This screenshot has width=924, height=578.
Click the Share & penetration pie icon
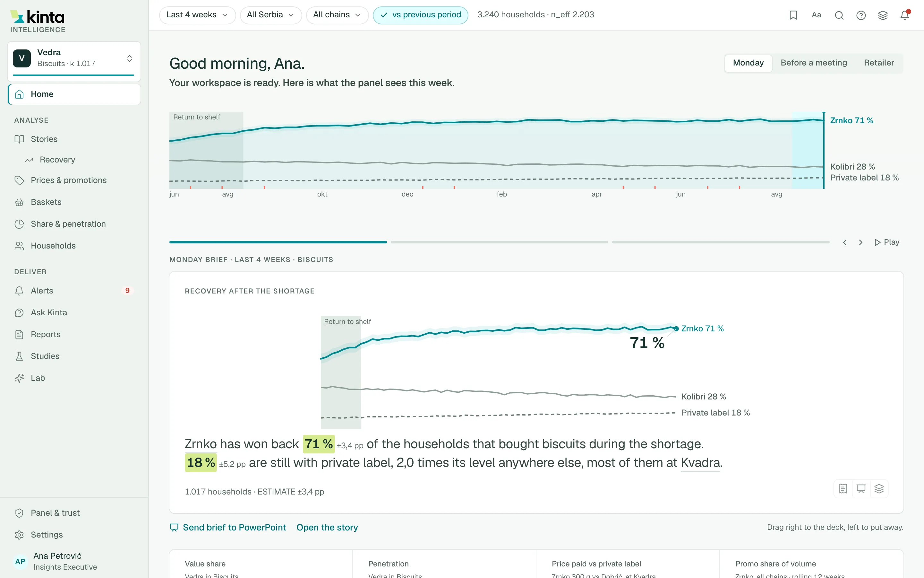click(19, 224)
